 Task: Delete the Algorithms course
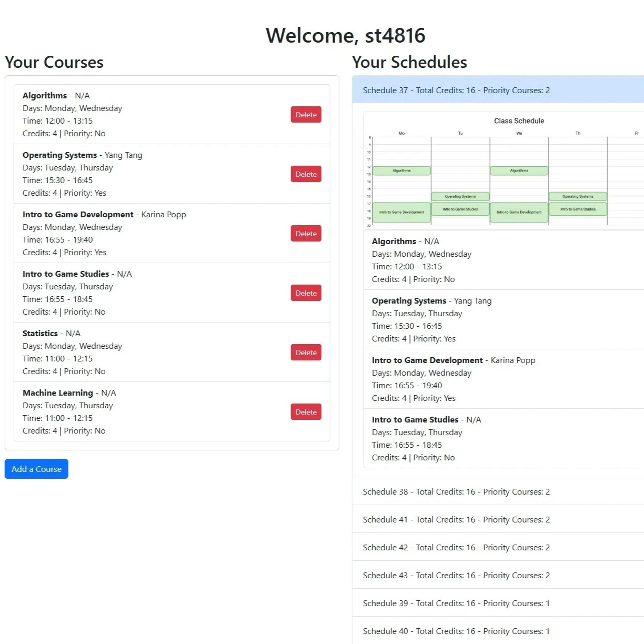click(x=306, y=115)
